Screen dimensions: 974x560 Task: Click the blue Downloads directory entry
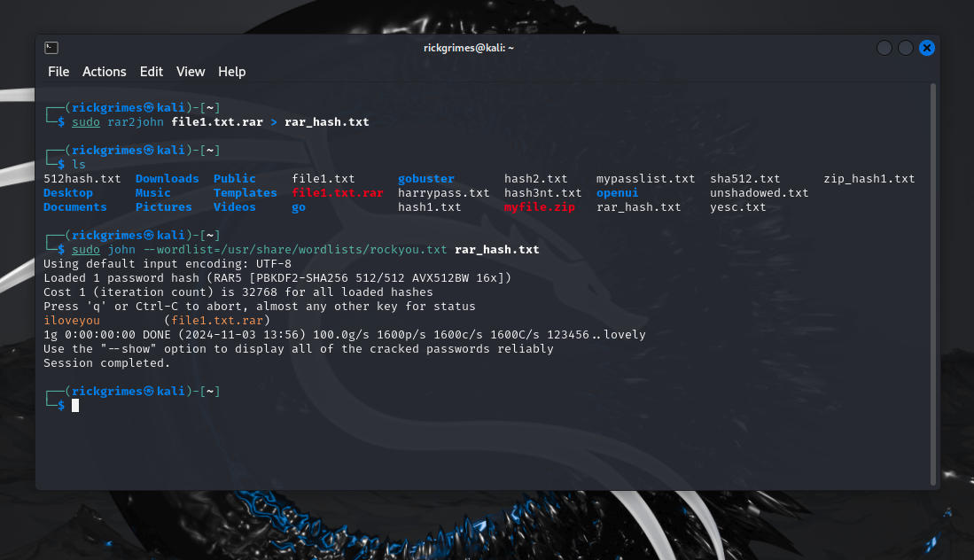pos(167,178)
